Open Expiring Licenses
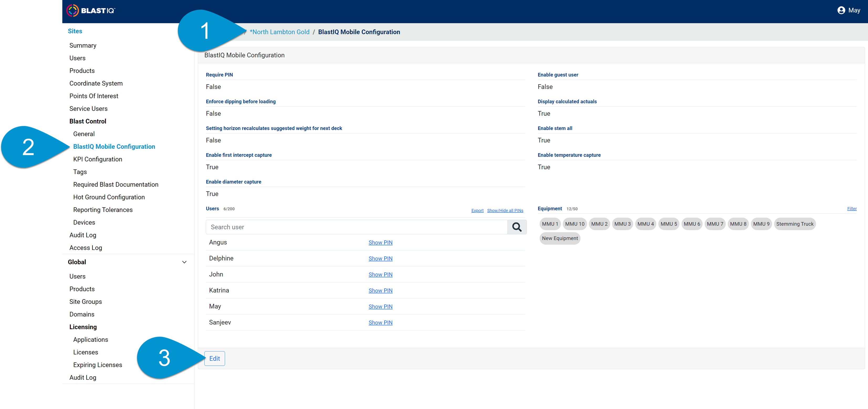 tap(98, 365)
